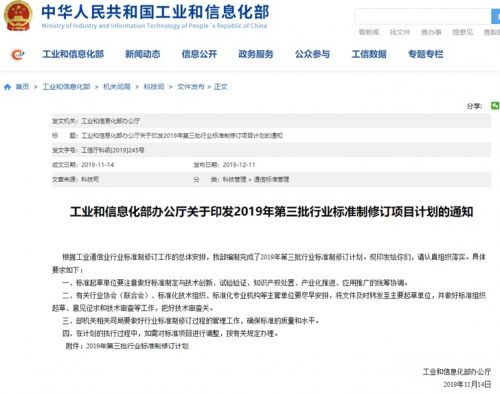500x393 pixels.
Task: Click the 文章来源 科技司 text
Action: click(75, 180)
